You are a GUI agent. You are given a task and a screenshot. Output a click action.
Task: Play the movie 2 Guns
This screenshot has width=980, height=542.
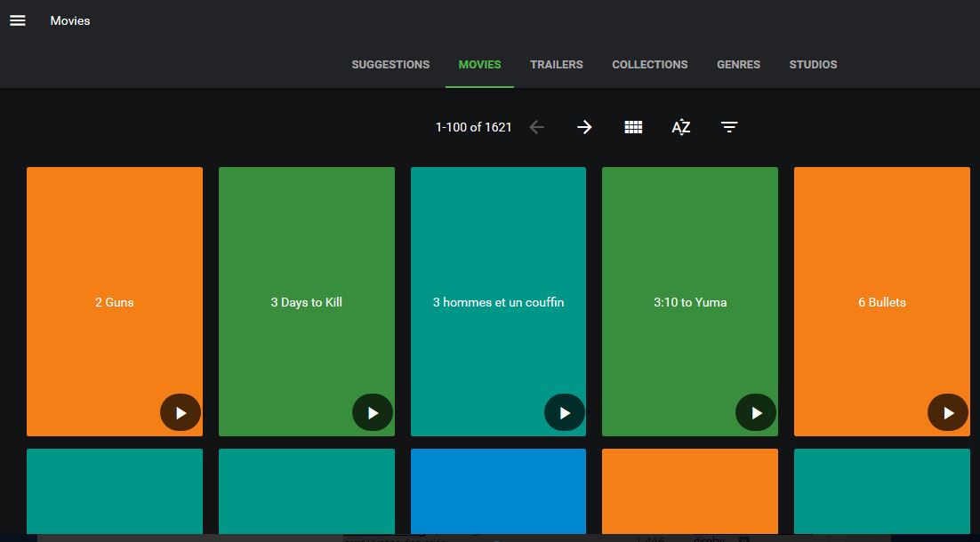[x=181, y=413]
